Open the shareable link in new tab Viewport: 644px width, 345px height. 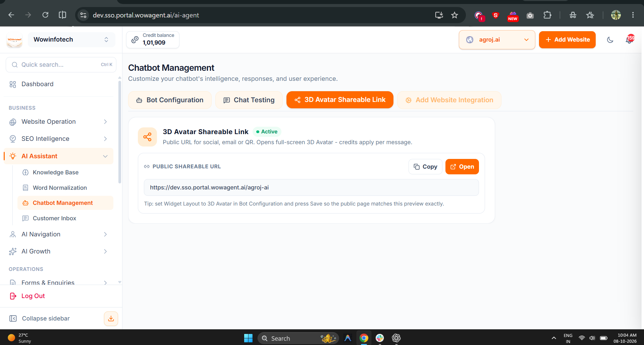point(462,167)
